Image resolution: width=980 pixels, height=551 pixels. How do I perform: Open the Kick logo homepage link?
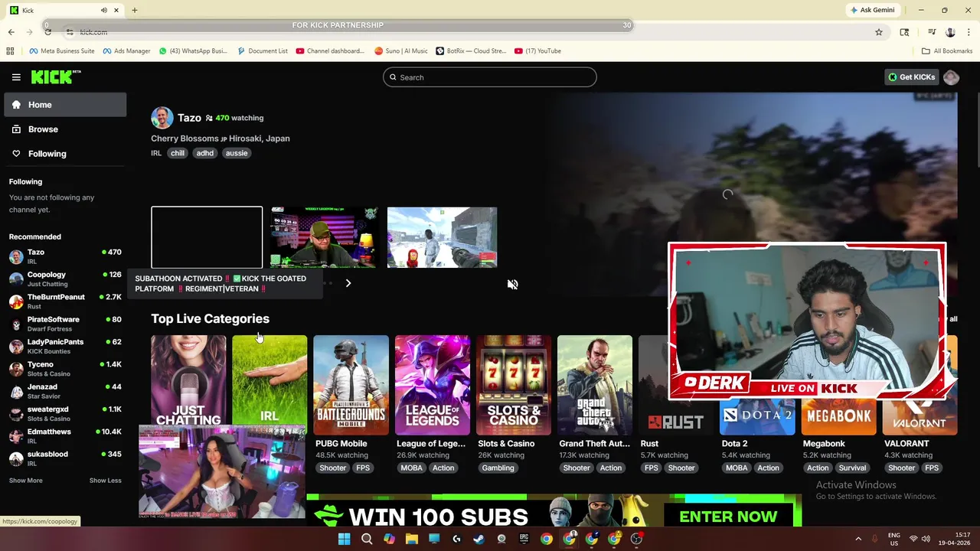click(x=55, y=77)
